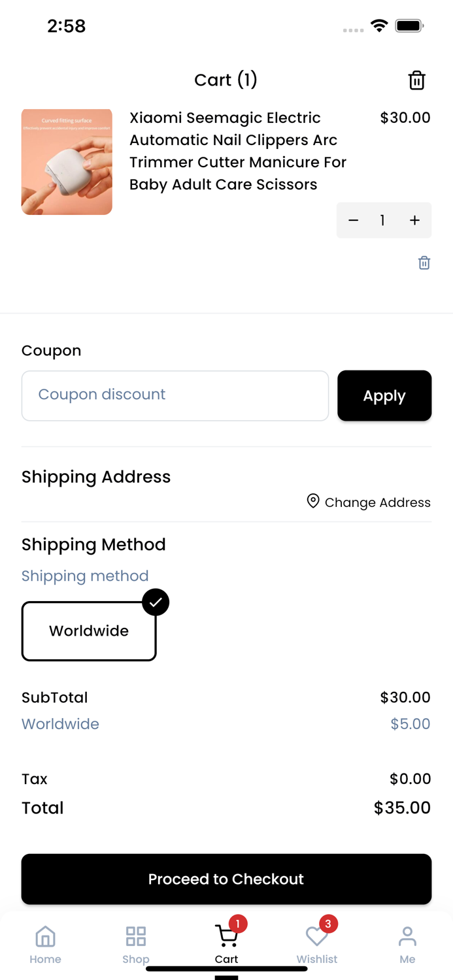
Task: Tap Change Address link
Action: pos(377,502)
